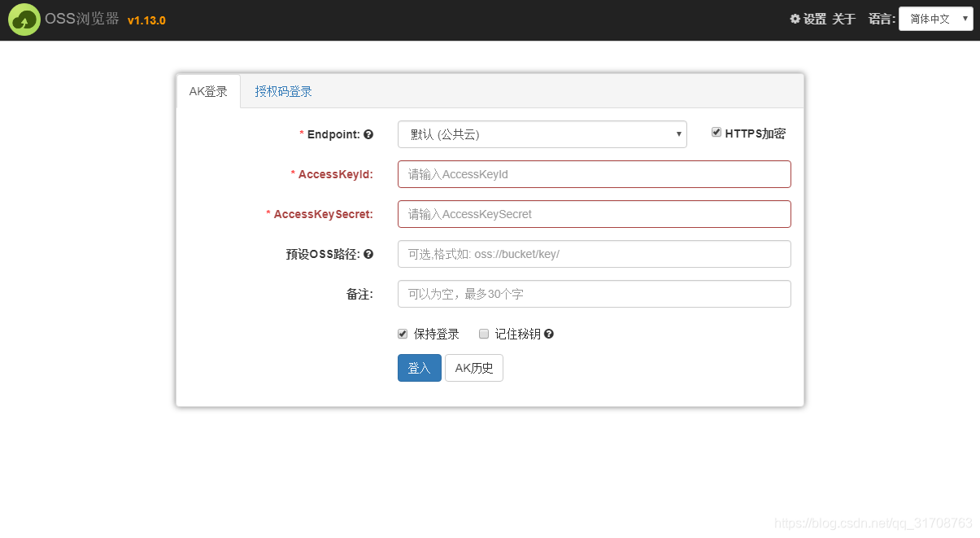The image size is (980, 538).
Task: Uncheck the 保持登录 checkbox
Action: 402,333
